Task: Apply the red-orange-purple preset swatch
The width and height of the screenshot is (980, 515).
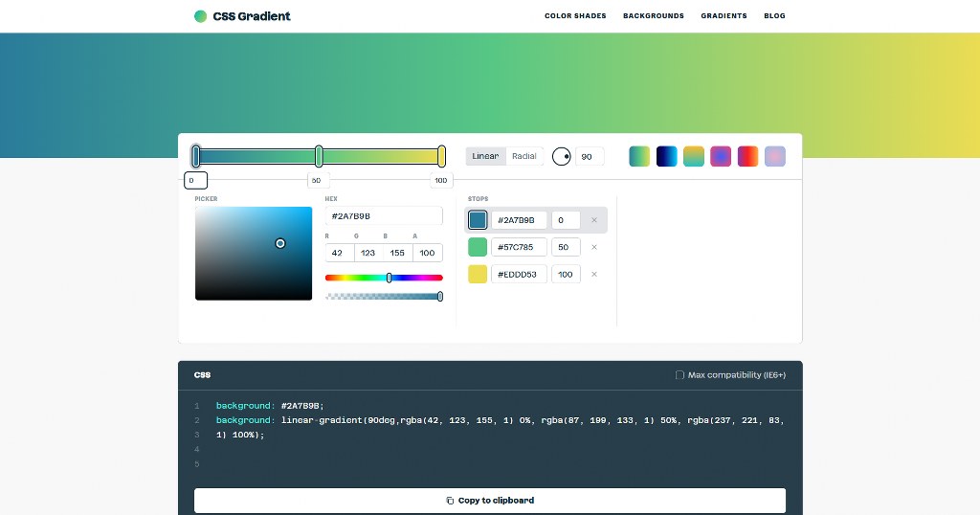Action: 747,156
